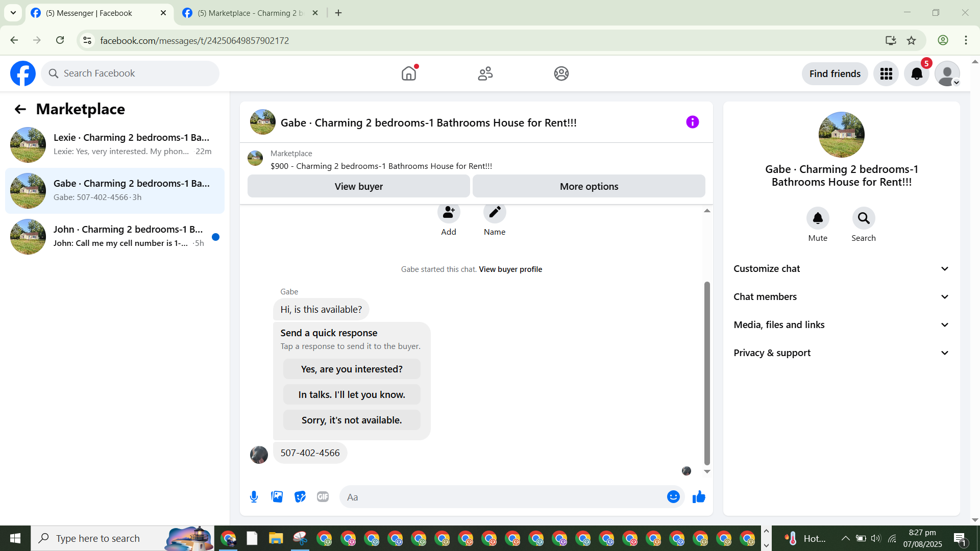The image size is (980, 551).
Task: Open the Facebook menu grid icon
Action: (x=886, y=74)
